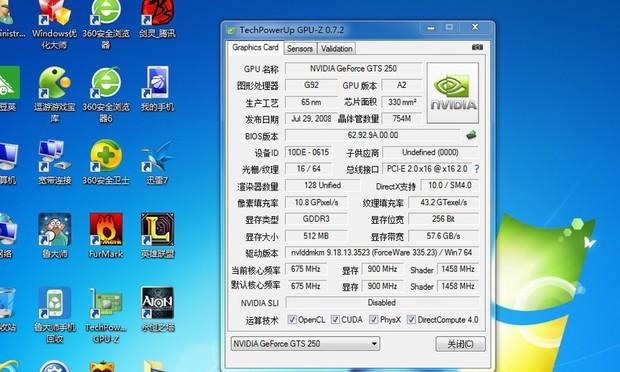Click the BIOS save chip icon
Screen dimensions: 620x372
[471, 135]
